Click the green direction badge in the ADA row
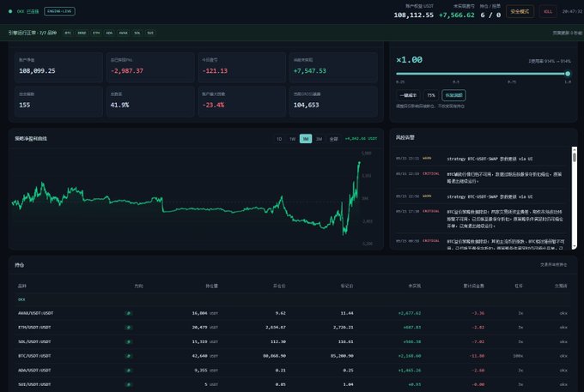 pos(129,370)
